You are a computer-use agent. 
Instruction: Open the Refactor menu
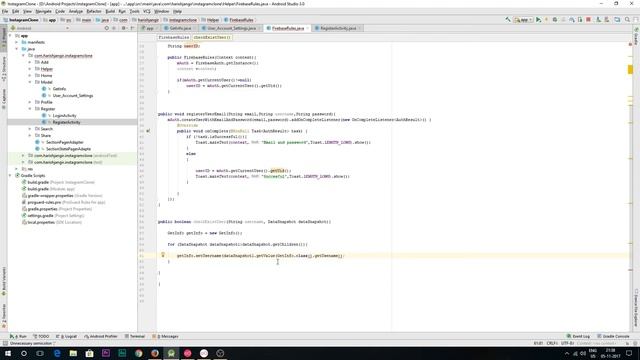point(94,11)
